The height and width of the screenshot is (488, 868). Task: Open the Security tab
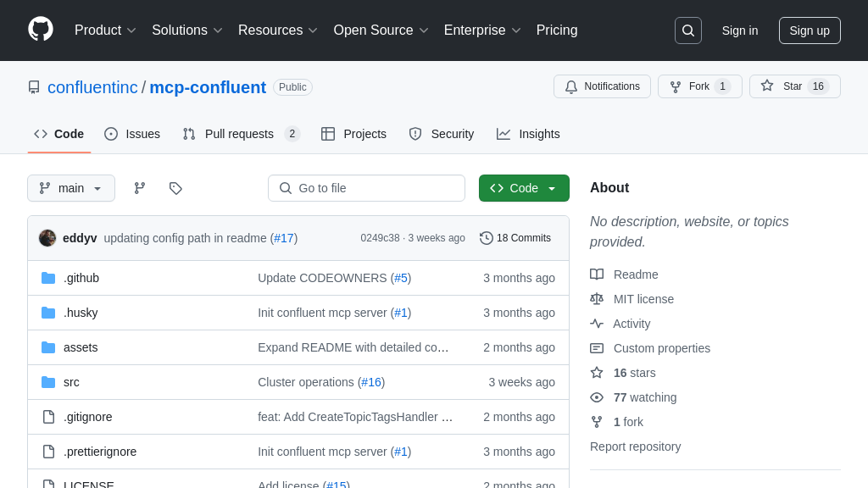[x=442, y=134]
